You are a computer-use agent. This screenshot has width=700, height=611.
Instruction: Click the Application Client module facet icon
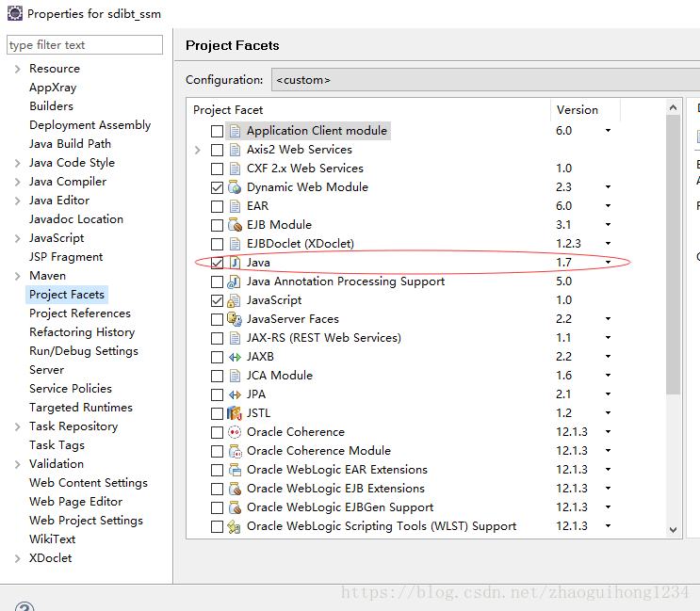point(235,131)
